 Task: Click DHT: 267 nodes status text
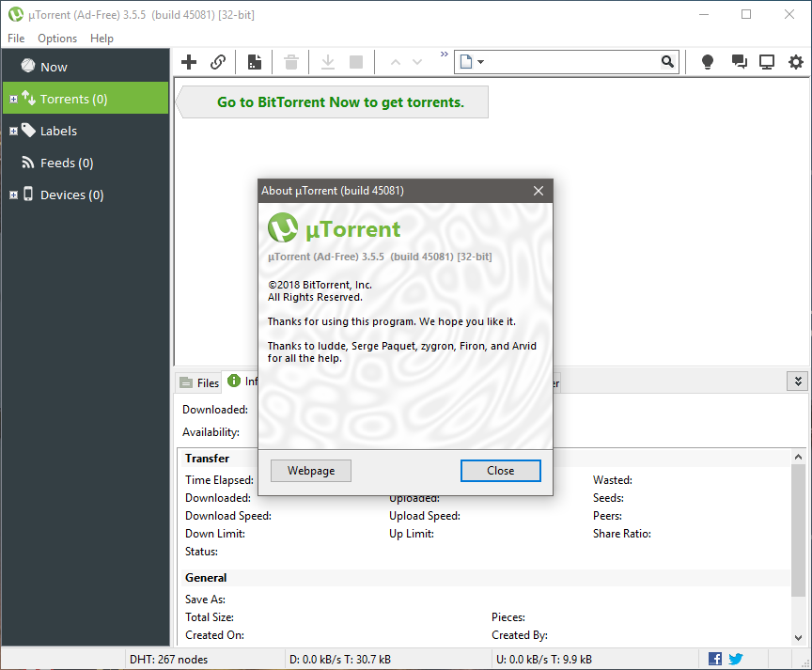(168, 660)
